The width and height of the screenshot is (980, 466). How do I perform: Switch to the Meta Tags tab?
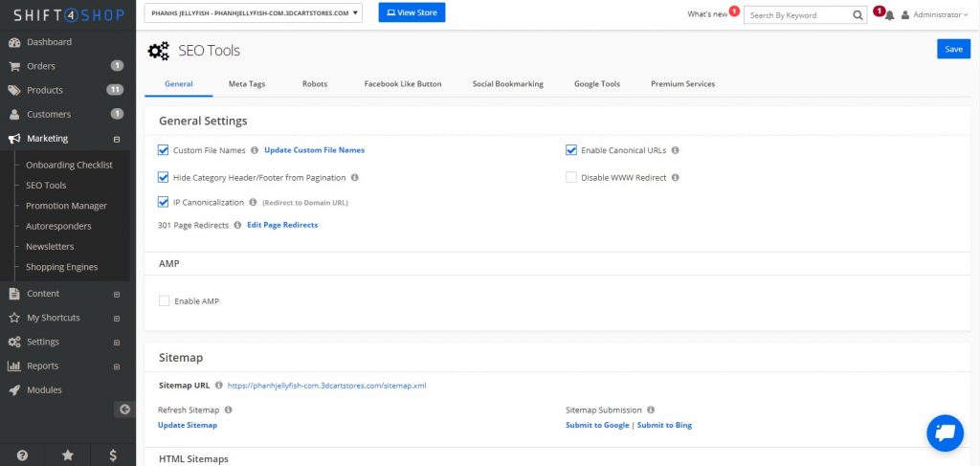point(247,84)
